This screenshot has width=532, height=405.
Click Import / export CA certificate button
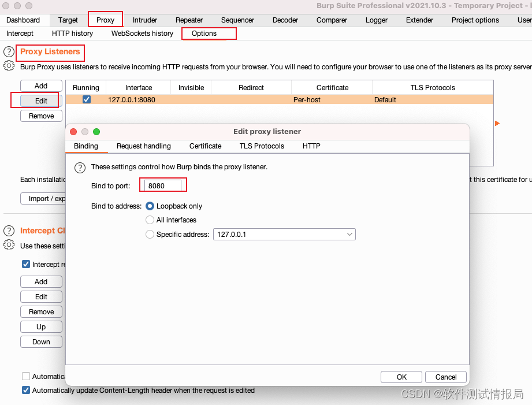coord(43,199)
